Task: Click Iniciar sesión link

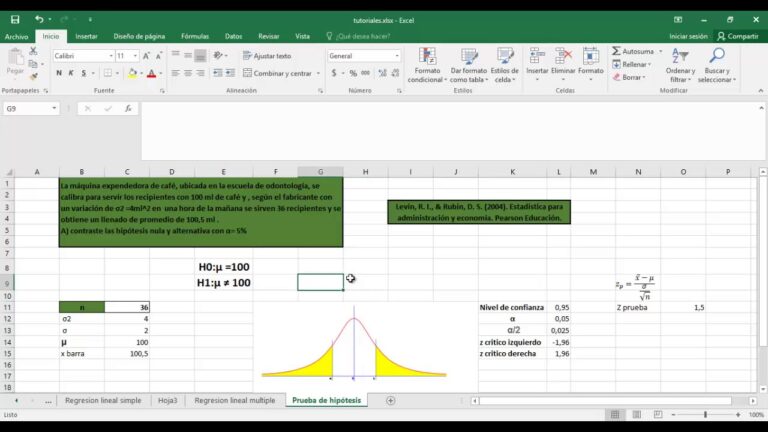Action: (688, 36)
